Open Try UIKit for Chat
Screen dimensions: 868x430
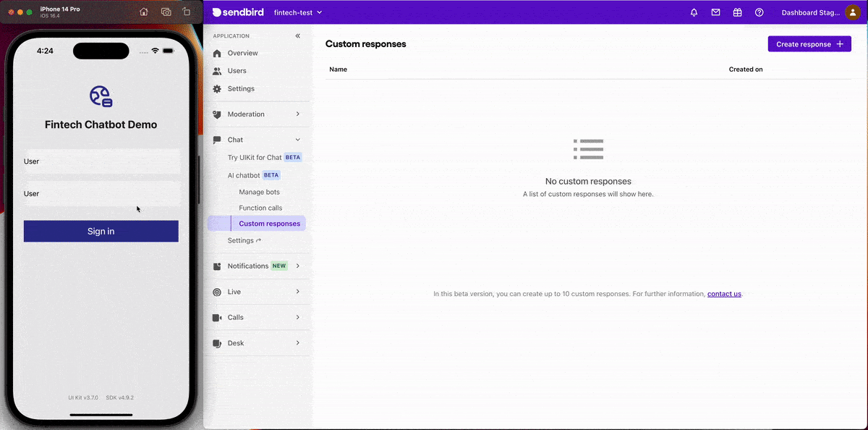255,158
